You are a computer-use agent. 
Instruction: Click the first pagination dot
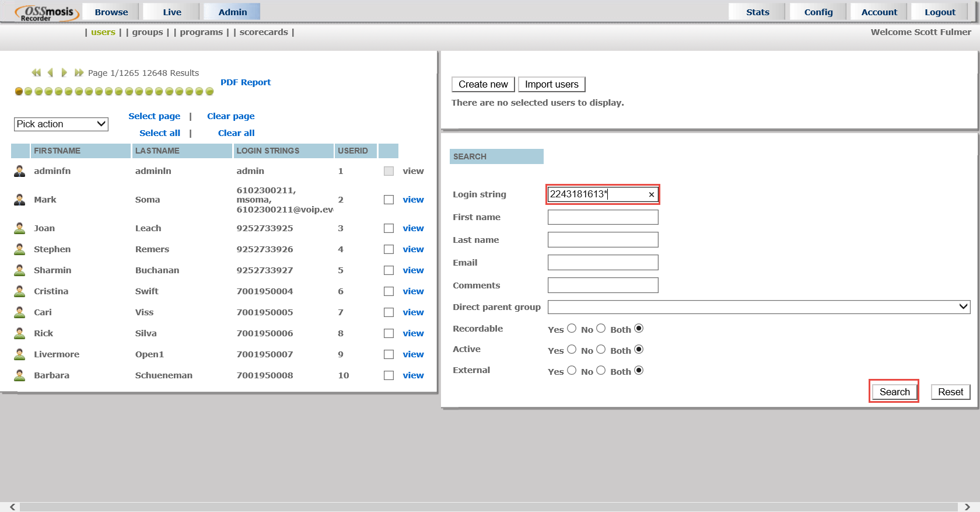[19, 92]
